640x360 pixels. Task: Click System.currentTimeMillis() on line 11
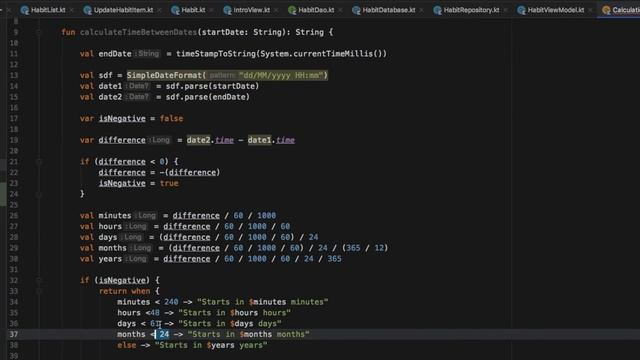(x=321, y=54)
